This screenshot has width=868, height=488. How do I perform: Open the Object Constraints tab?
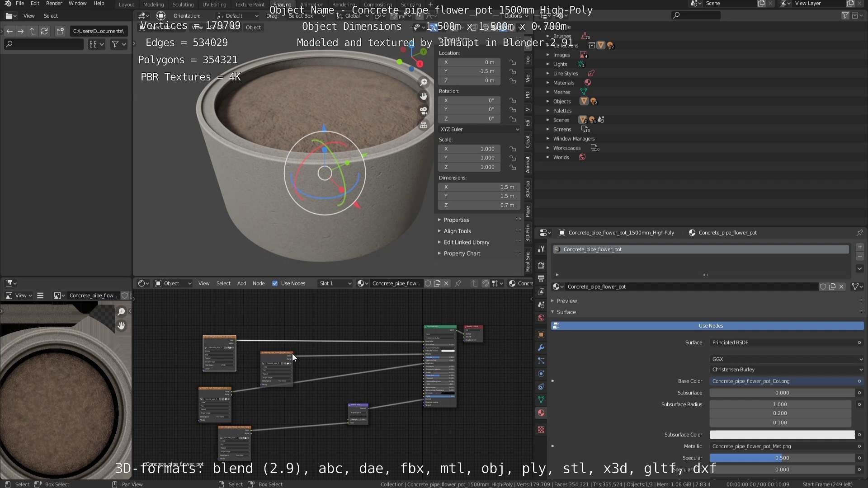coord(541,387)
